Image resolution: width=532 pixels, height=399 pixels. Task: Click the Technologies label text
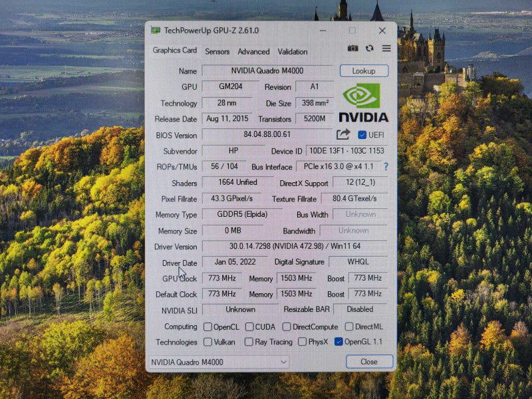pyautogui.click(x=176, y=342)
